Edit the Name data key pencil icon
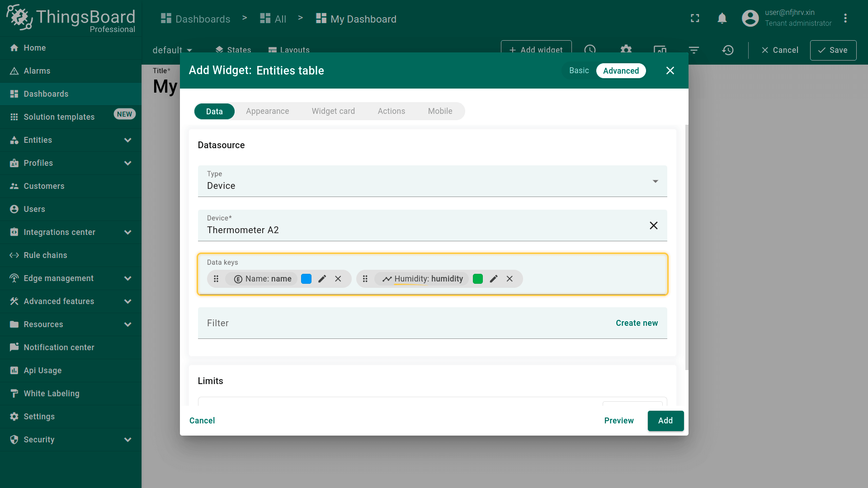The height and width of the screenshot is (488, 868). click(322, 279)
